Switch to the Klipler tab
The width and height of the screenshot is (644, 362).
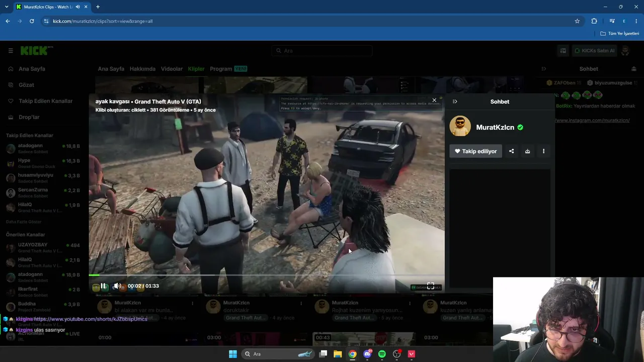tap(196, 69)
